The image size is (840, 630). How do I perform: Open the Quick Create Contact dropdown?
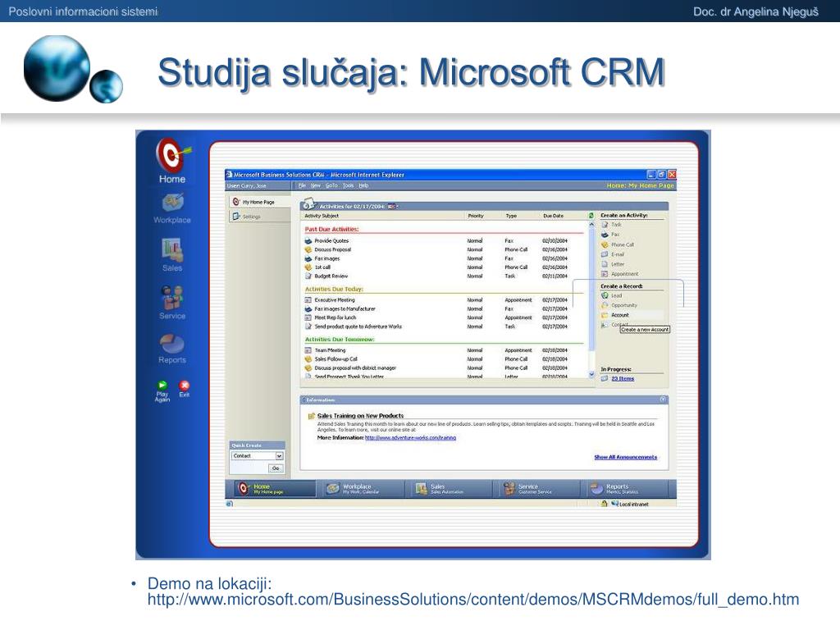[x=279, y=456]
